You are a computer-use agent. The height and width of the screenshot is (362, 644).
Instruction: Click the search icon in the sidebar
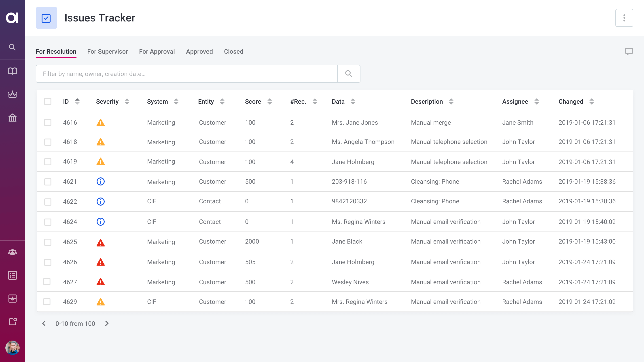12,47
